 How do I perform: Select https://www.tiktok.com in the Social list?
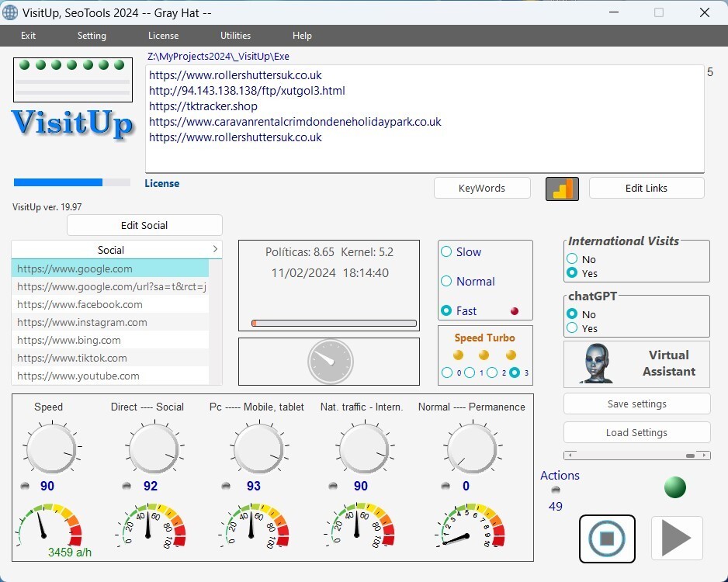coord(74,358)
